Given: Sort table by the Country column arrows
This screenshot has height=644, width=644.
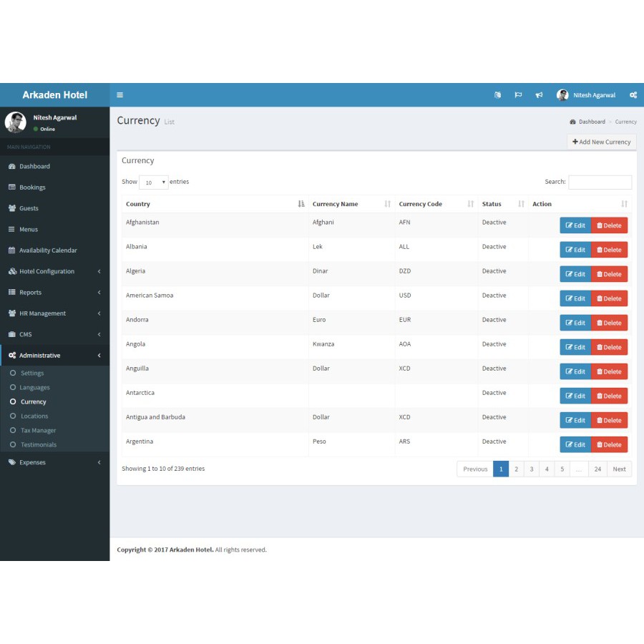Looking at the screenshot, I should (x=301, y=204).
